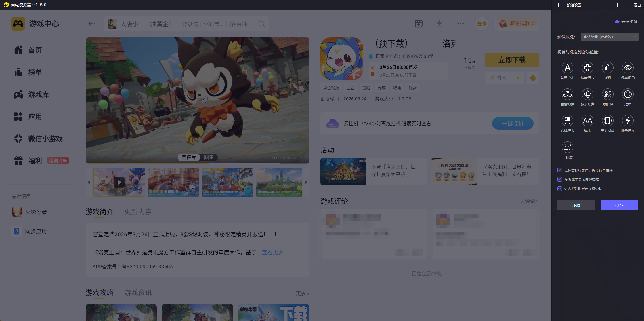Choose the 观察视角 eye icon
Screen dimensions: 644x321
point(628,68)
